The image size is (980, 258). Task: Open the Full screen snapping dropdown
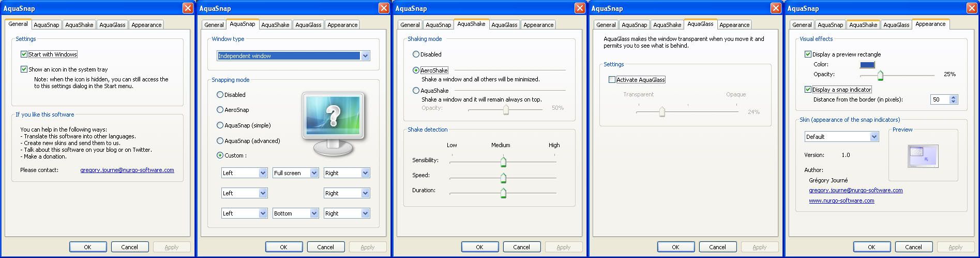pyautogui.click(x=295, y=173)
